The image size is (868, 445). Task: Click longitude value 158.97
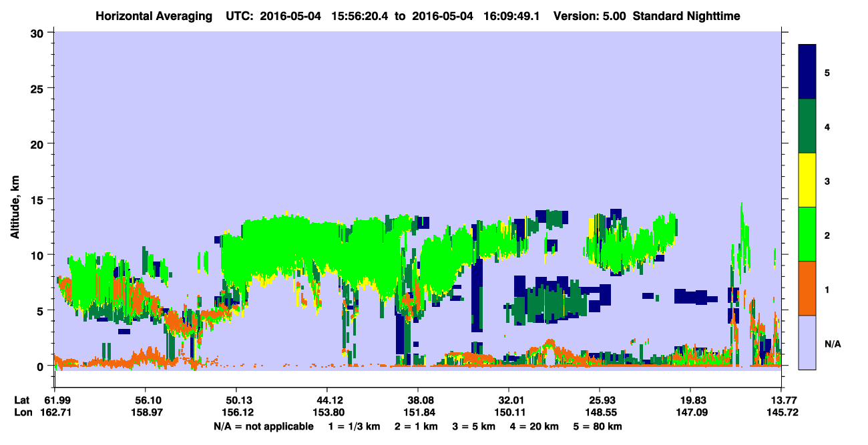tap(146, 413)
